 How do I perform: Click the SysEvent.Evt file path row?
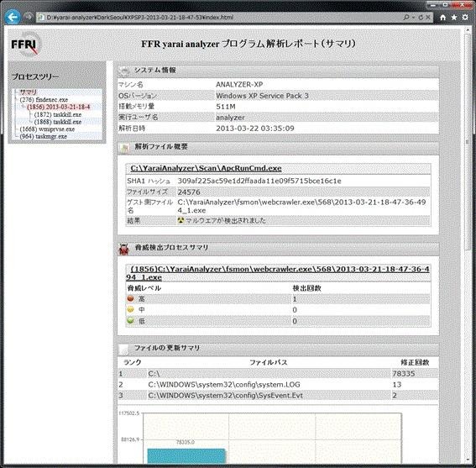pyautogui.click(x=278, y=396)
